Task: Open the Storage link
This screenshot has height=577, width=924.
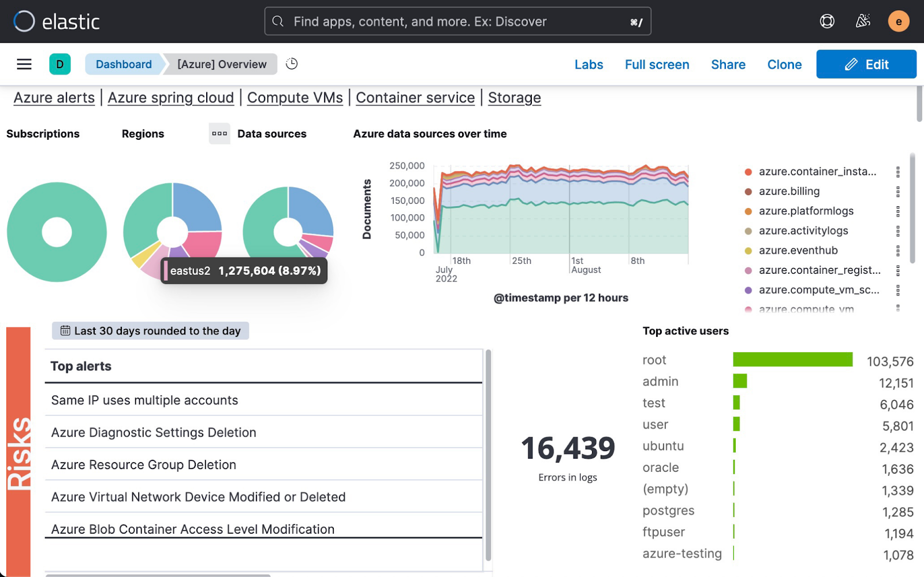Action: (514, 98)
